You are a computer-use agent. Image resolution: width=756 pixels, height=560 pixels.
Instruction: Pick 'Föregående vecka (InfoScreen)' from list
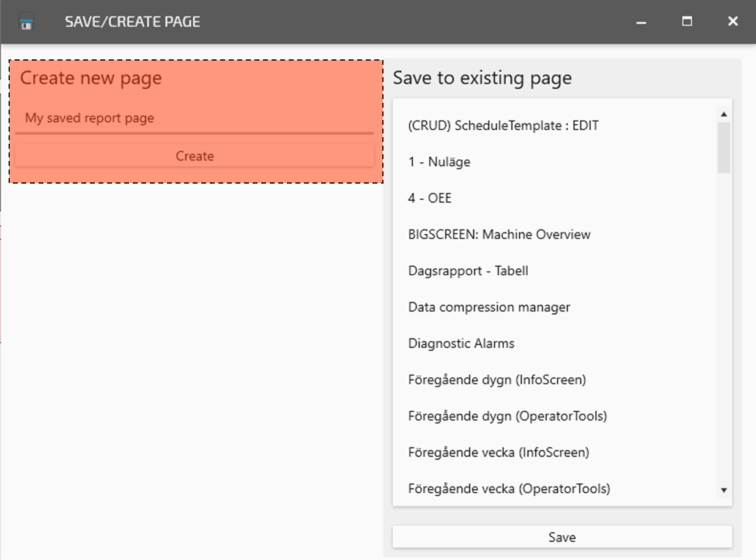click(498, 452)
